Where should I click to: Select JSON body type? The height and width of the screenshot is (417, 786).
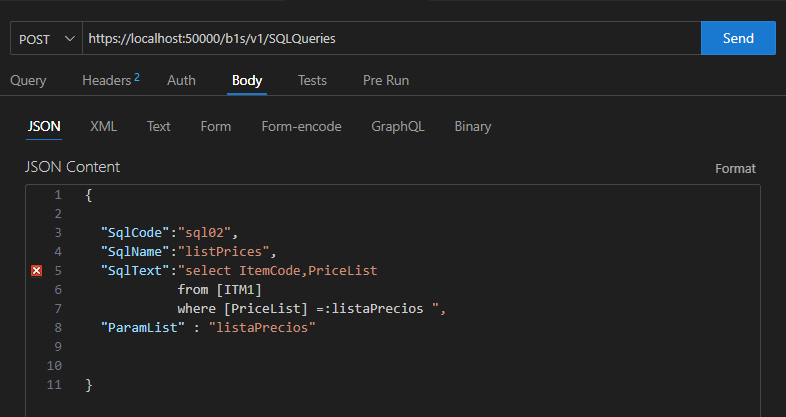pyautogui.click(x=43, y=126)
